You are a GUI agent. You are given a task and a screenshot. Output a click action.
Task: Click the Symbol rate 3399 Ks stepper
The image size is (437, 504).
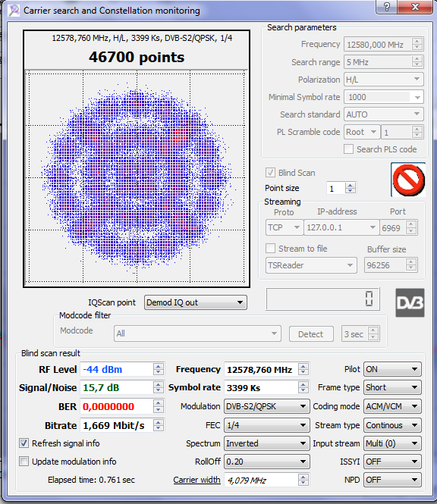(303, 387)
